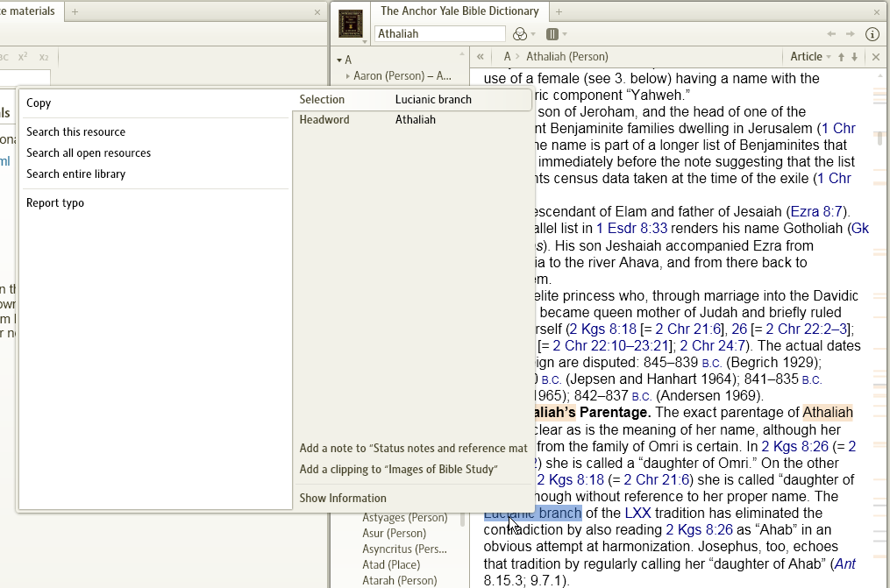Select the Selection 'Lucianic branch' row
The height and width of the screenshot is (588, 890).
(413, 100)
